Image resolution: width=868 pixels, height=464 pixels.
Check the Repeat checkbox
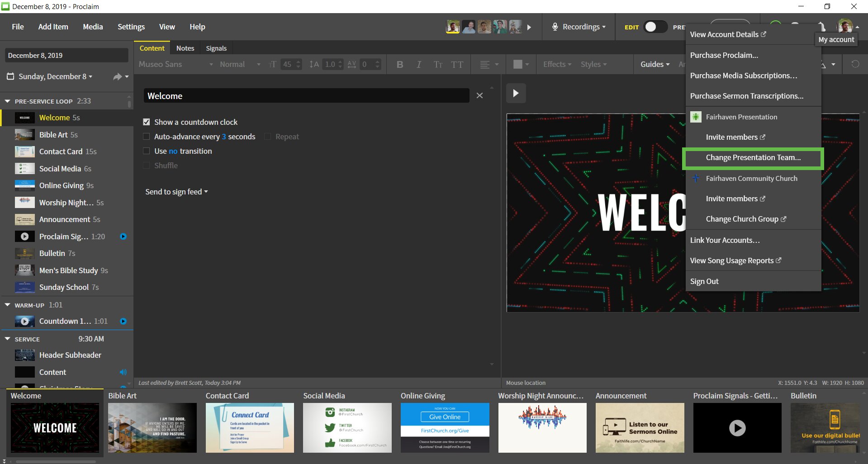click(x=267, y=137)
